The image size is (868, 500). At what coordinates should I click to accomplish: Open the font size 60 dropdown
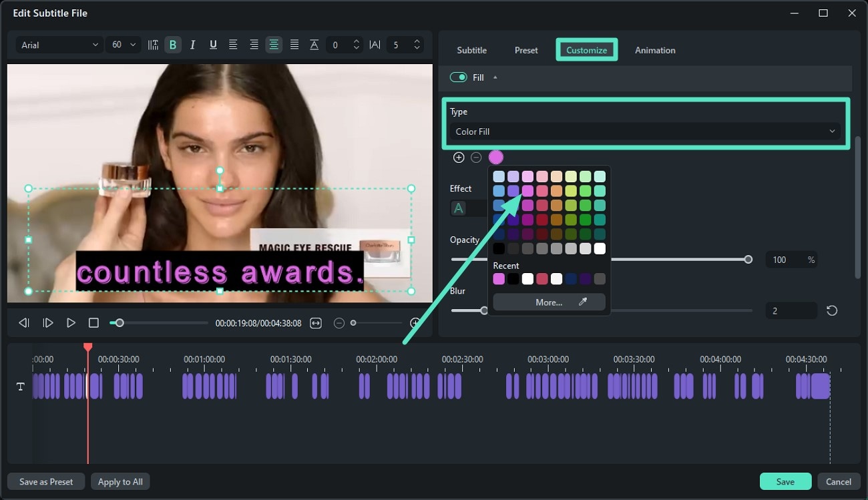pos(124,45)
